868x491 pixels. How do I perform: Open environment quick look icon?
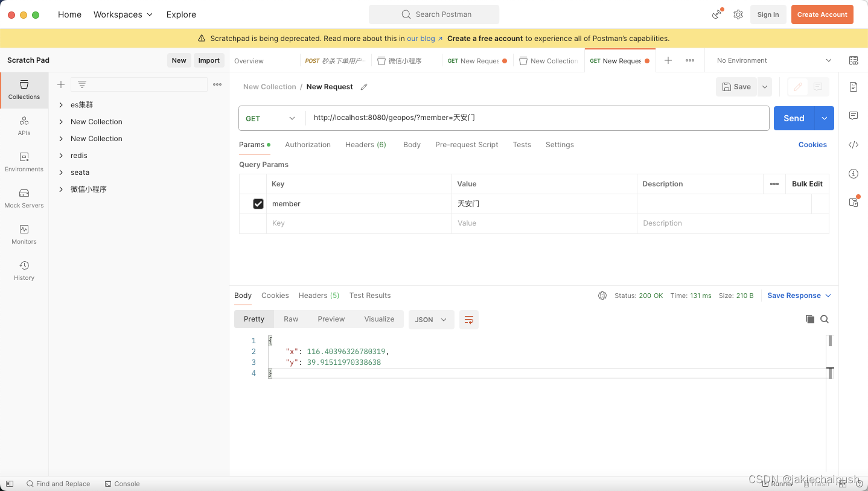[854, 60]
